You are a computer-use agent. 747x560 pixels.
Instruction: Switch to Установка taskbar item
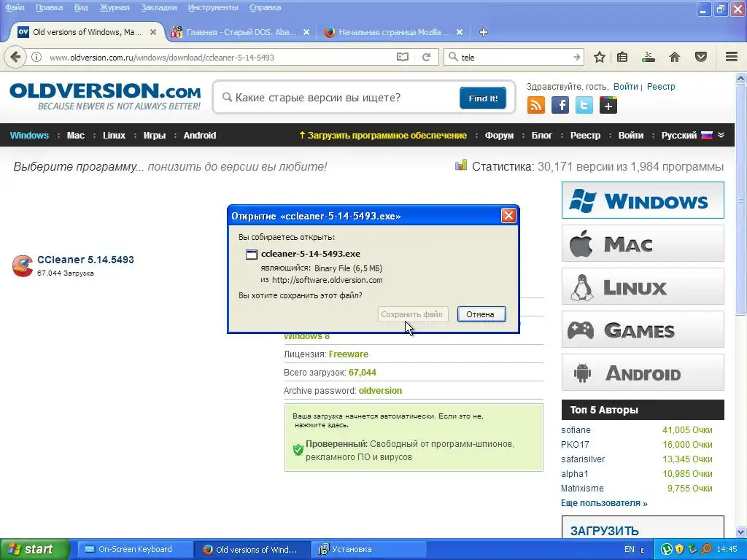369,549
